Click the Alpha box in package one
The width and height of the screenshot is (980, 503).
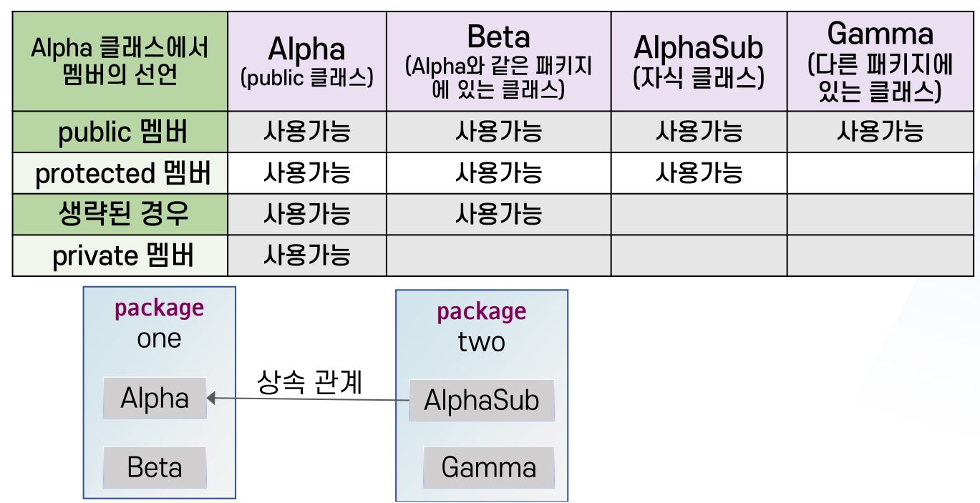tap(155, 399)
